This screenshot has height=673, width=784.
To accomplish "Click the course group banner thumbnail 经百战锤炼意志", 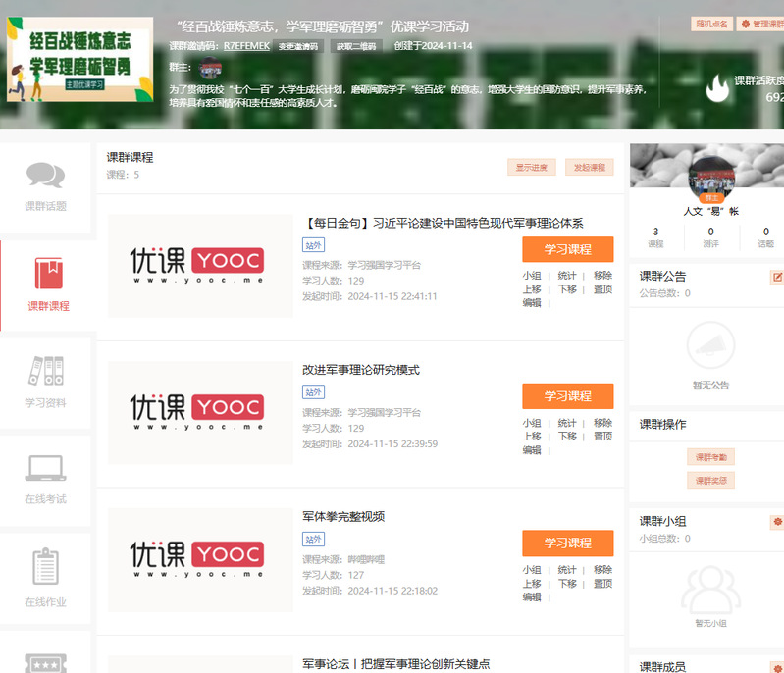I will pos(80,60).
